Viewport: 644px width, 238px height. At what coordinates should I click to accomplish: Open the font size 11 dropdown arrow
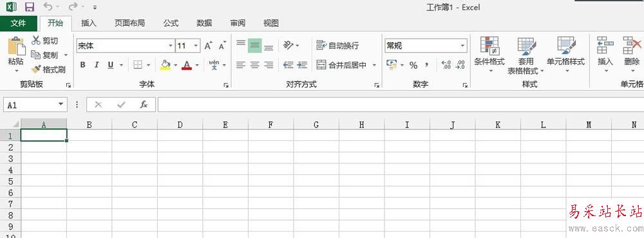196,46
